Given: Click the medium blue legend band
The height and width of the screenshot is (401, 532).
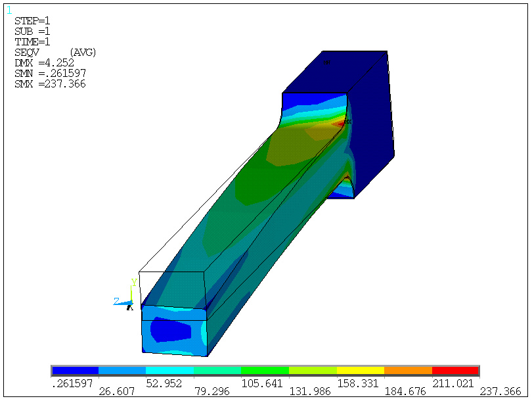Looking at the screenshot, I should point(122,371).
